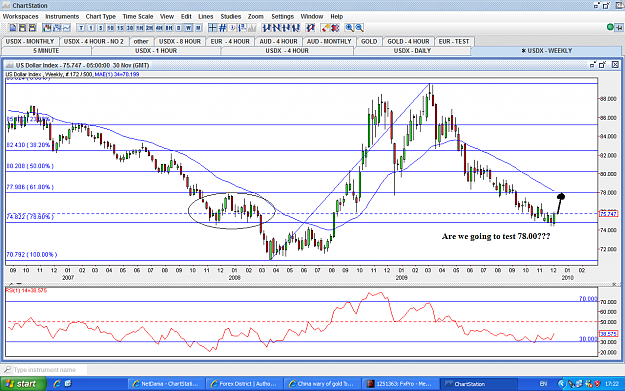Viewport: 625px width, 391px height.
Task: Toggle weekly (W) time scale button
Action: [188, 28]
